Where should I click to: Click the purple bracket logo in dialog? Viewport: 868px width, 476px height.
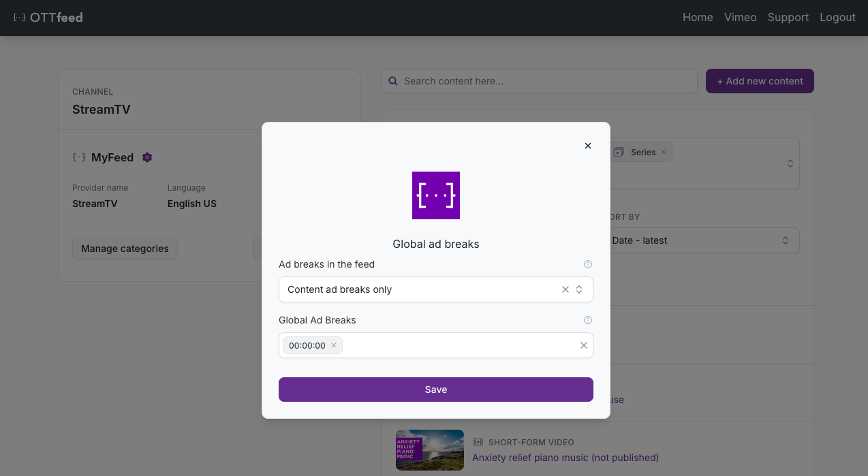(x=436, y=195)
